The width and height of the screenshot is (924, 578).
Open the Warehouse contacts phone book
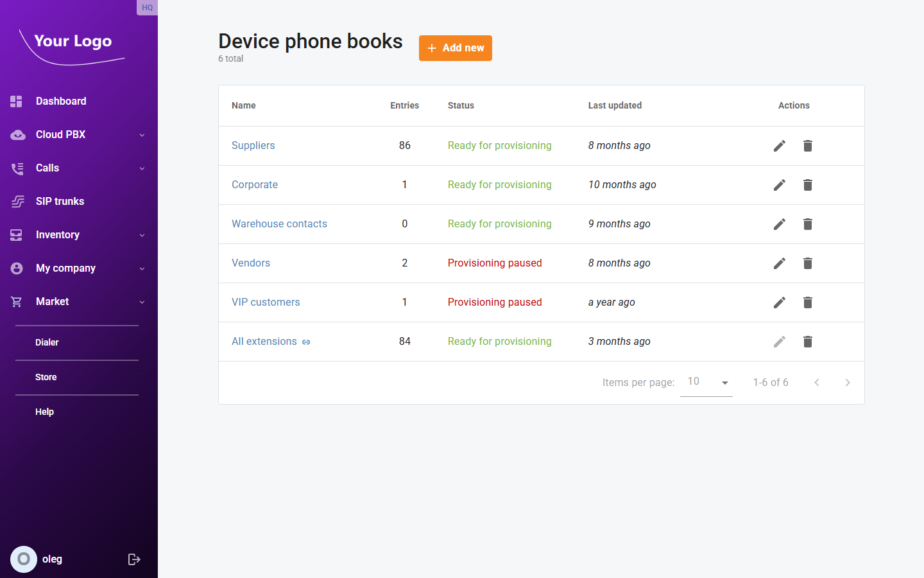(x=279, y=223)
